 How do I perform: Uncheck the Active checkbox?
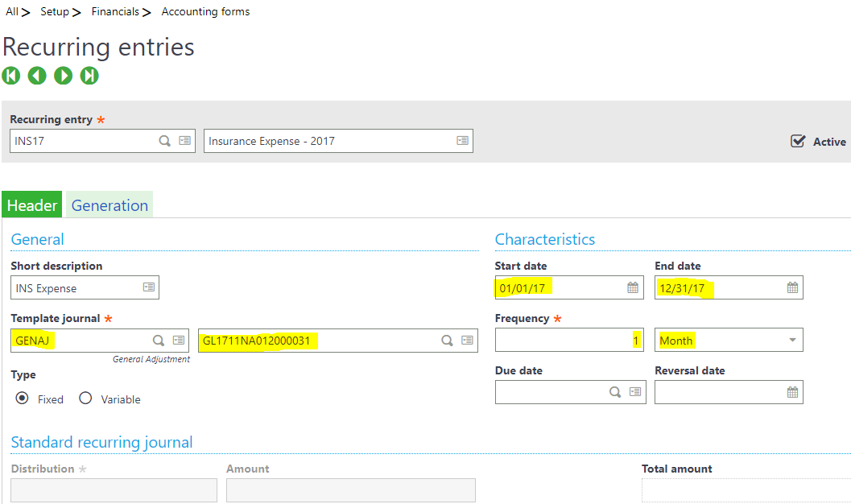point(797,141)
